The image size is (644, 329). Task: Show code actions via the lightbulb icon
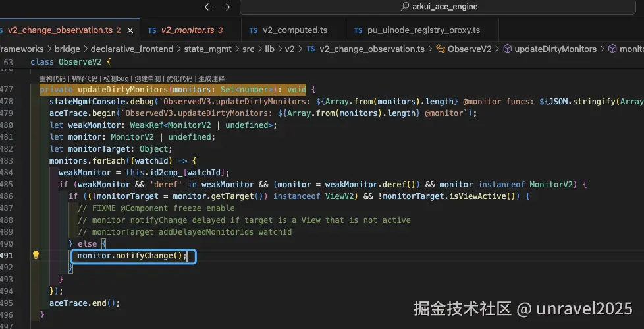(x=36, y=255)
